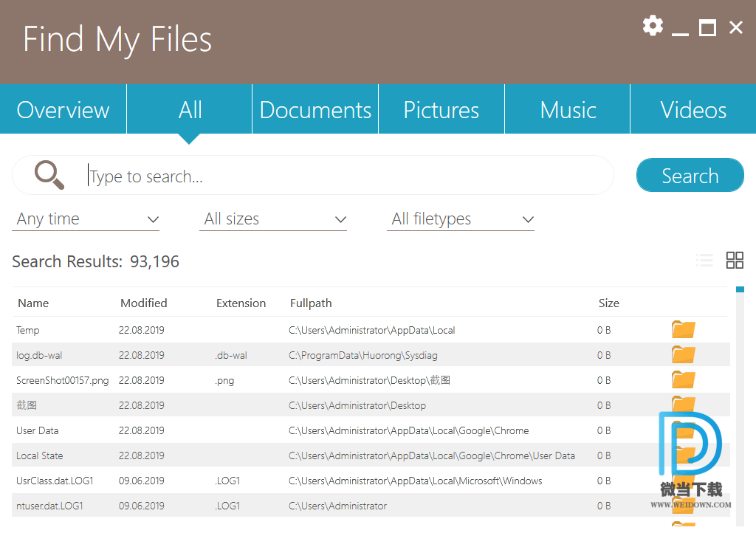Click path C:\Users\Administrator\Desktop of 截图 row
The height and width of the screenshot is (533, 756).
coord(357,405)
